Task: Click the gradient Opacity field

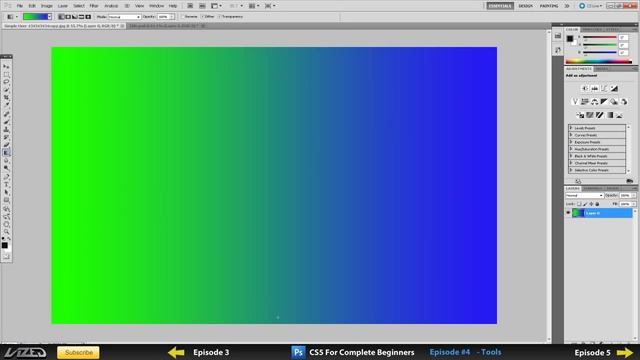Action: (x=163, y=17)
